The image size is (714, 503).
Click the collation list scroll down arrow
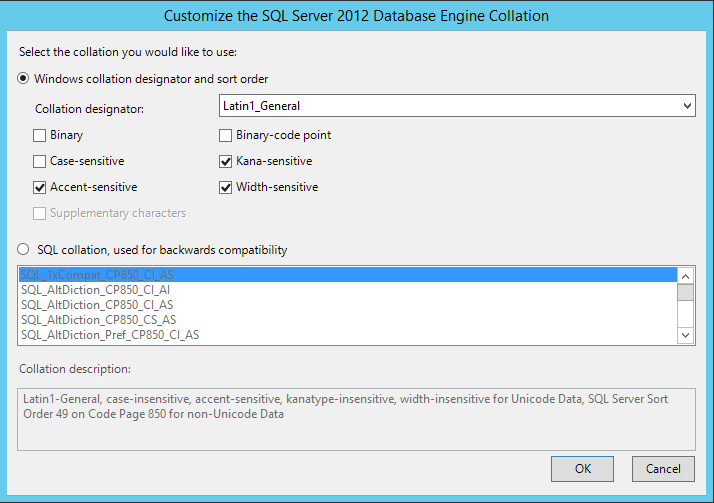(685, 335)
